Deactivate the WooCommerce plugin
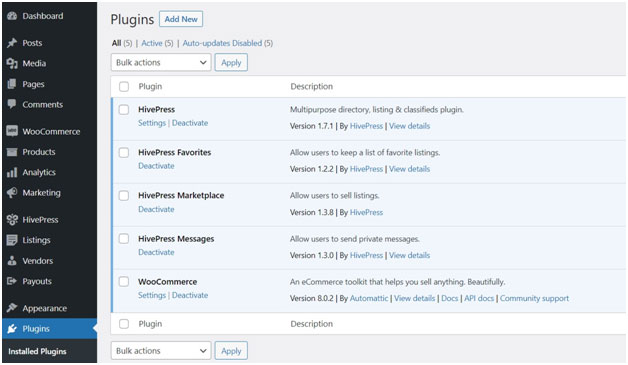Viewport: 628px width, 365px height. [x=190, y=295]
